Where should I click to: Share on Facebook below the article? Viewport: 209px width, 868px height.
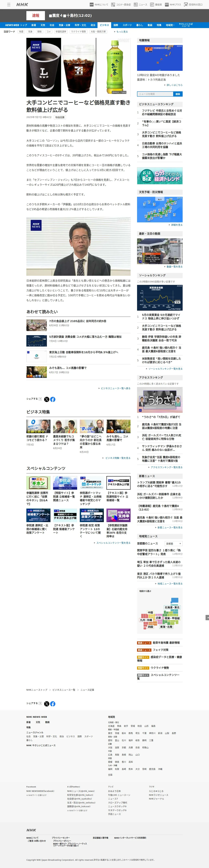[x=53, y=399]
